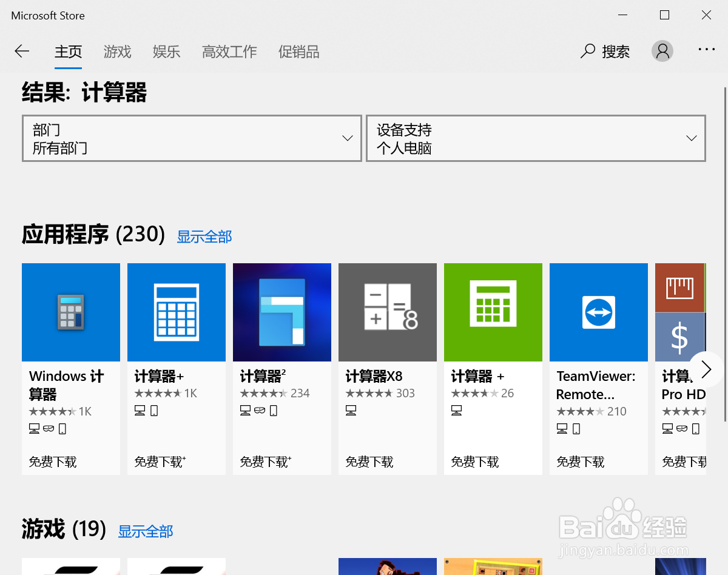Click PC device icon under 计算器+ 1K
Screen dimensions: 728x575
tap(140, 411)
